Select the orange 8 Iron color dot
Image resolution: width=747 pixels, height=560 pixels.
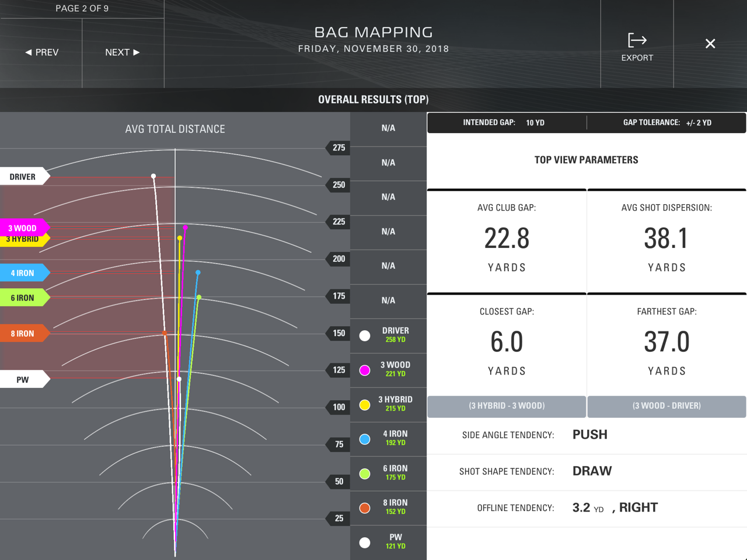tap(365, 508)
